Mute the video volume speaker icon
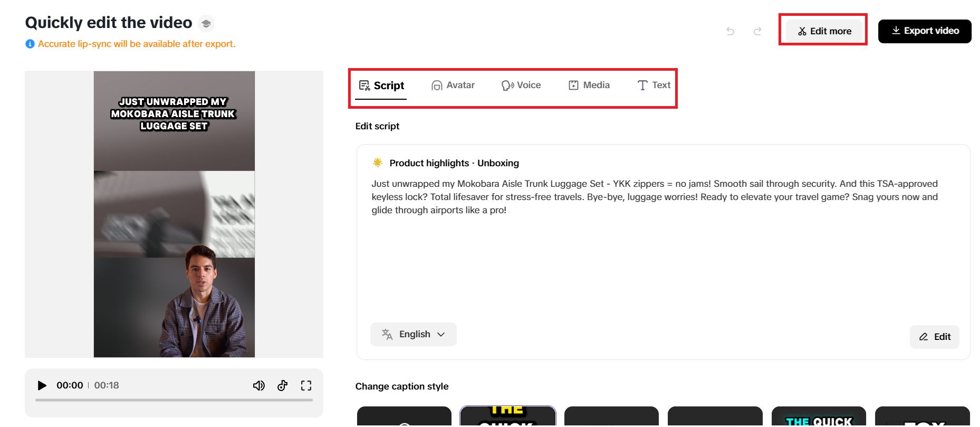 (x=258, y=386)
